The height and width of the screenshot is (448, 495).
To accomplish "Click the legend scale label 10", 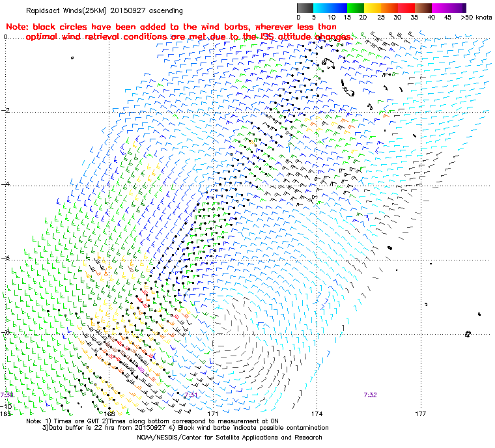I will point(332,18).
